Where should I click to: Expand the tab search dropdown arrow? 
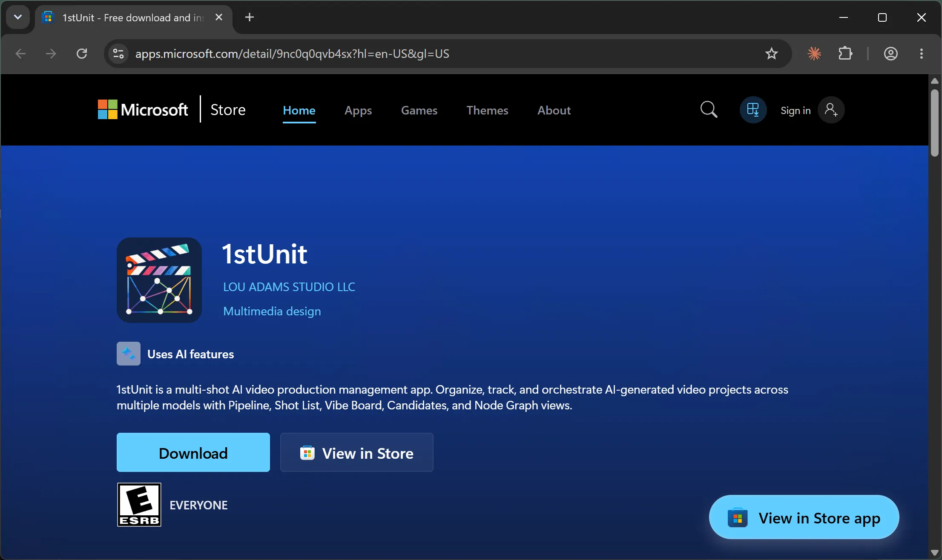click(x=18, y=17)
